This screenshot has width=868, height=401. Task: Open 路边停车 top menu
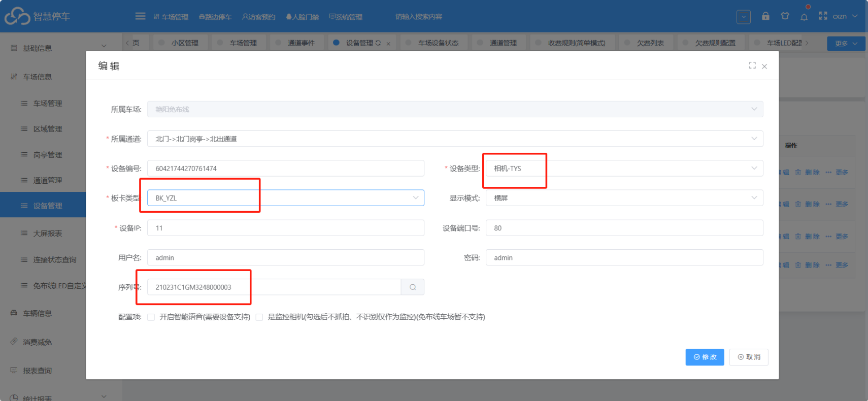(215, 17)
